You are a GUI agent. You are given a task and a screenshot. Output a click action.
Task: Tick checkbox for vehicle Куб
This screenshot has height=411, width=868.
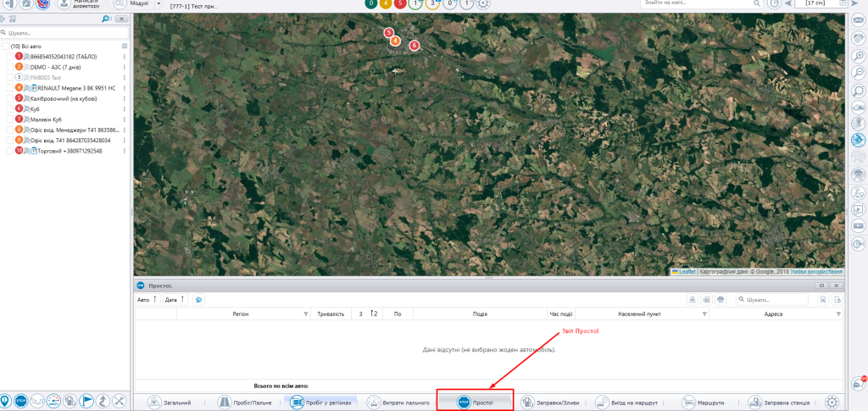(9, 109)
